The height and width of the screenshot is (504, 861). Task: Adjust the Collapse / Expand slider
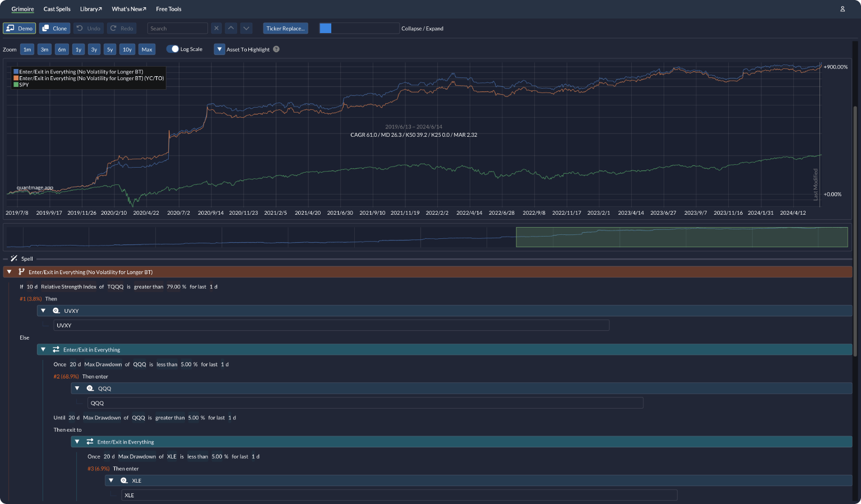[359, 28]
